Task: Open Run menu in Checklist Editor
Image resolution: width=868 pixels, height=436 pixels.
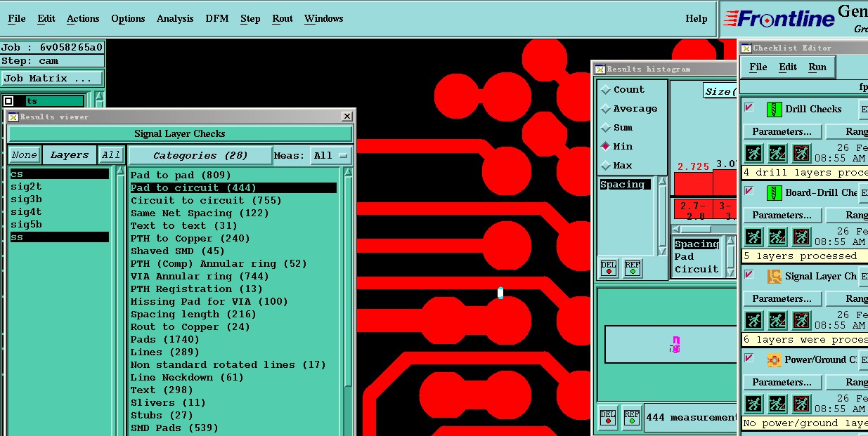Action: click(817, 67)
